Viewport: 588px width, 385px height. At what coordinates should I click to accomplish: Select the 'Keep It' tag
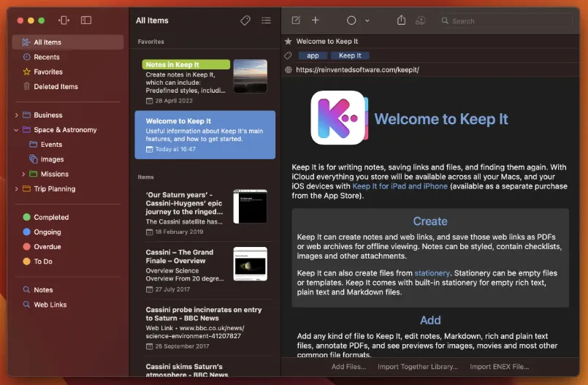(x=350, y=56)
